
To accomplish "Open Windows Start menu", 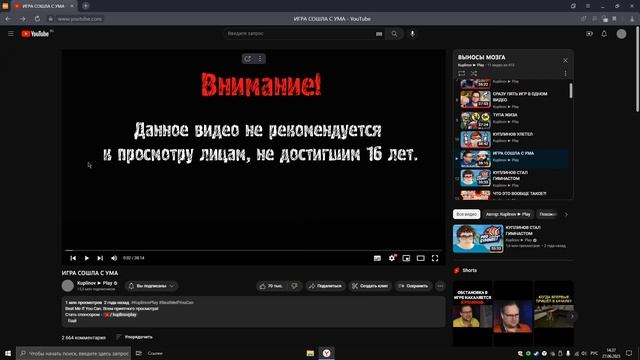I will (x=8, y=353).
